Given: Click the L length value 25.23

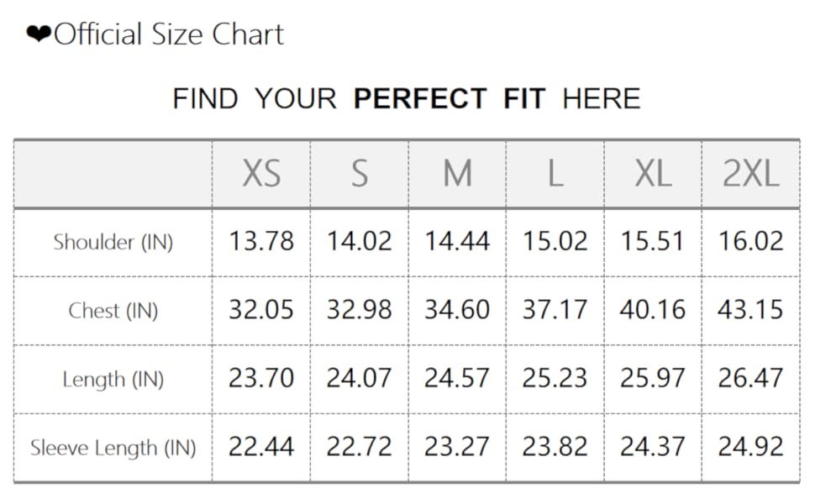Looking at the screenshot, I should 555,379.
